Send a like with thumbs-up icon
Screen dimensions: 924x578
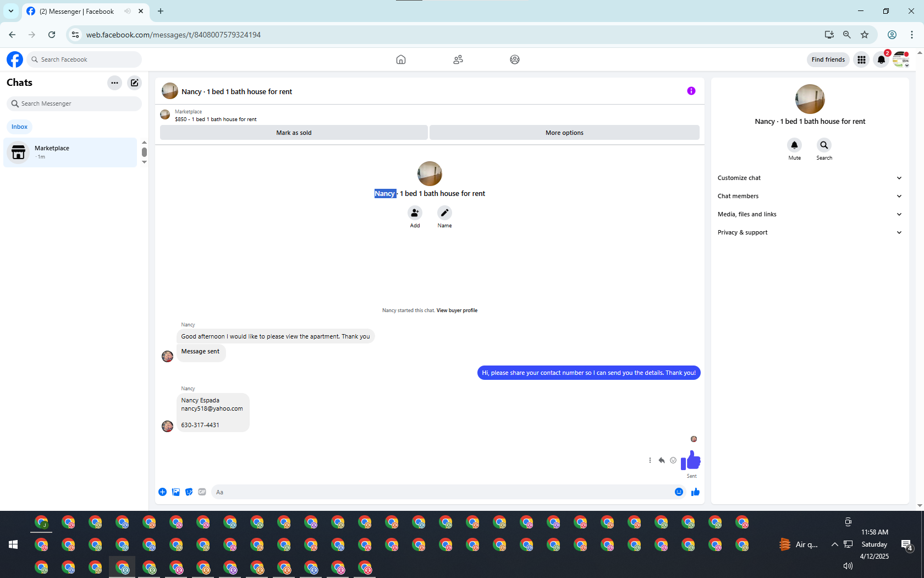pyautogui.click(x=696, y=492)
